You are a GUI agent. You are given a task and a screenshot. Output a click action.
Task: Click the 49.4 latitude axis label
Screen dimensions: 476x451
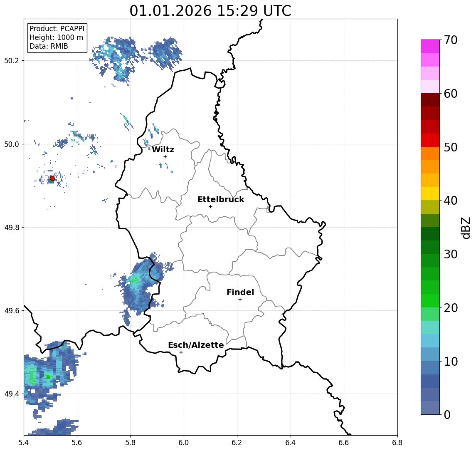pos(12,394)
